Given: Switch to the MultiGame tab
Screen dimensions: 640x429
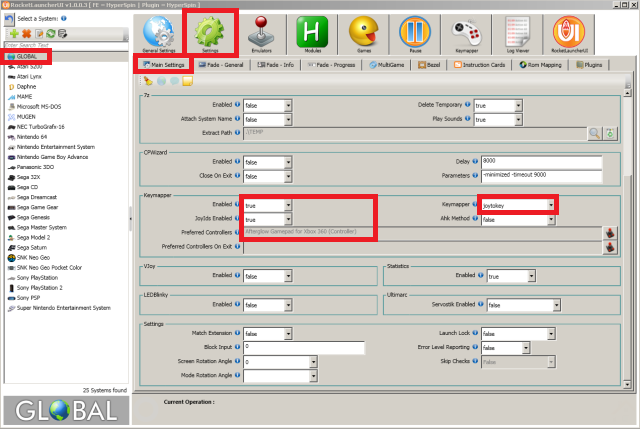Looking at the screenshot, I should click(x=387, y=65).
